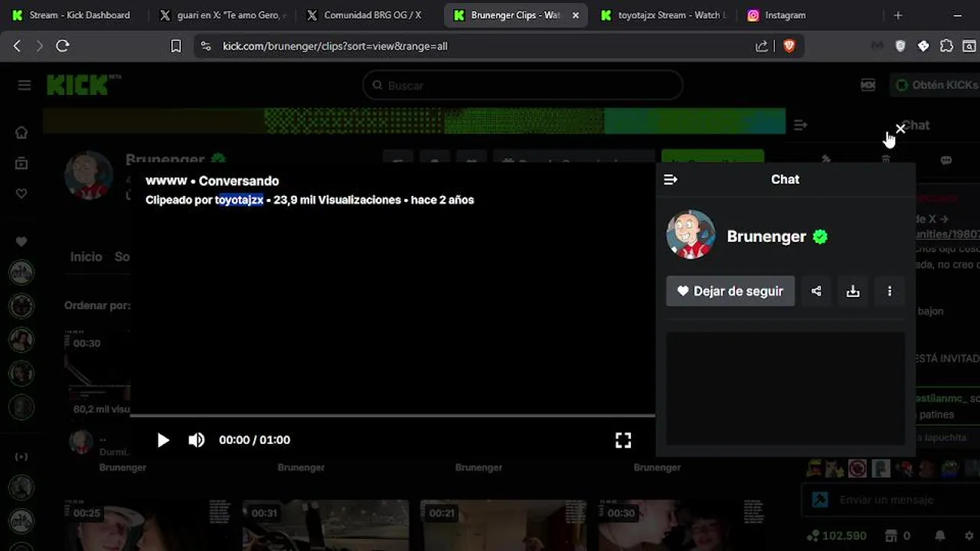The width and height of the screenshot is (980, 551).
Task: Reload the current page
Action: (x=63, y=46)
